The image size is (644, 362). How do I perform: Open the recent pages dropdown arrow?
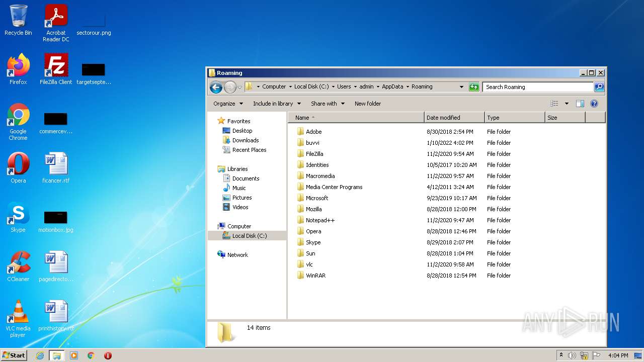tap(239, 87)
